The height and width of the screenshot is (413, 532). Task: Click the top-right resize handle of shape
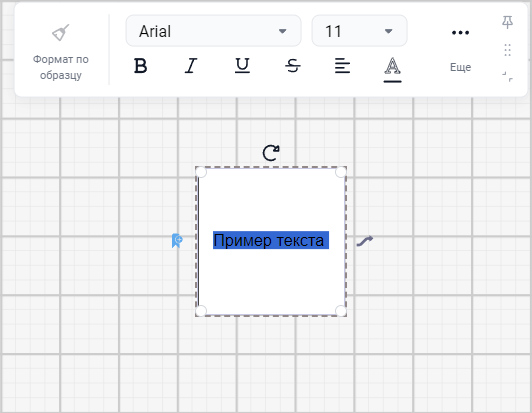click(341, 172)
